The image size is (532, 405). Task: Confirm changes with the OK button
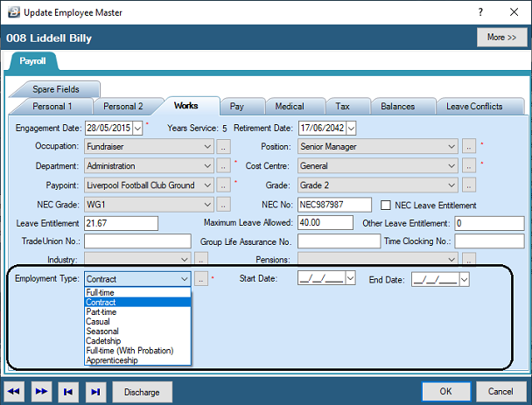point(446,391)
